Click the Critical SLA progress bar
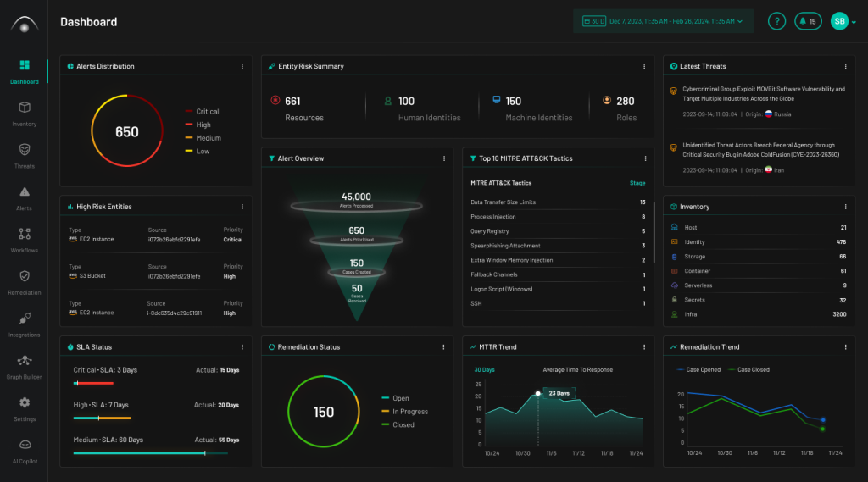Image resolution: width=868 pixels, height=482 pixels. (93, 383)
